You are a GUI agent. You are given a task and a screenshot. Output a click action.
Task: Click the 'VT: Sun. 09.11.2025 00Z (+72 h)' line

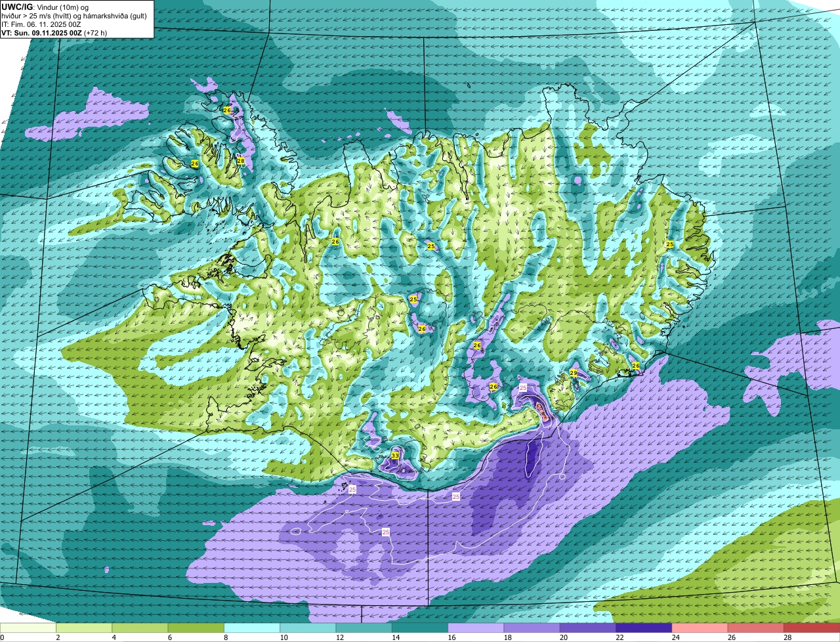pyautogui.click(x=54, y=32)
